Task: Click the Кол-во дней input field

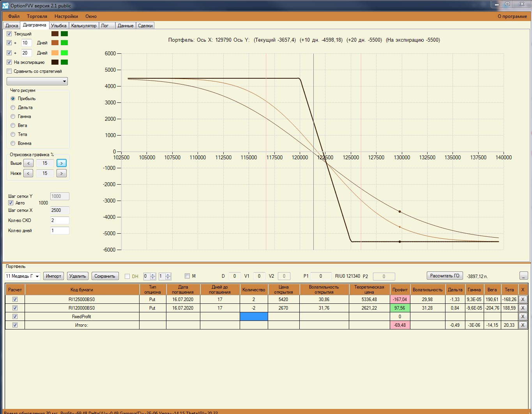Action: click(x=60, y=231)
